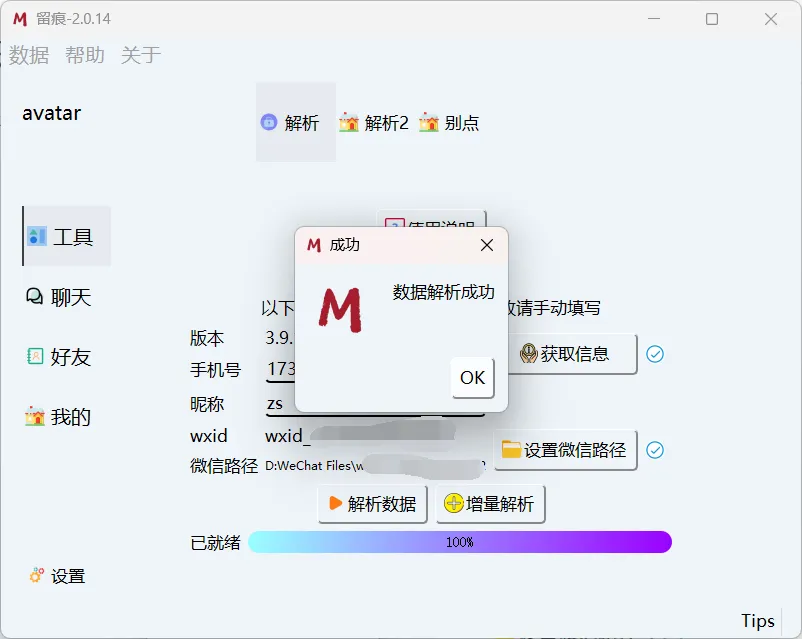Switch to the 别点 tab
802x639 pixels.
tap(450, 123)
